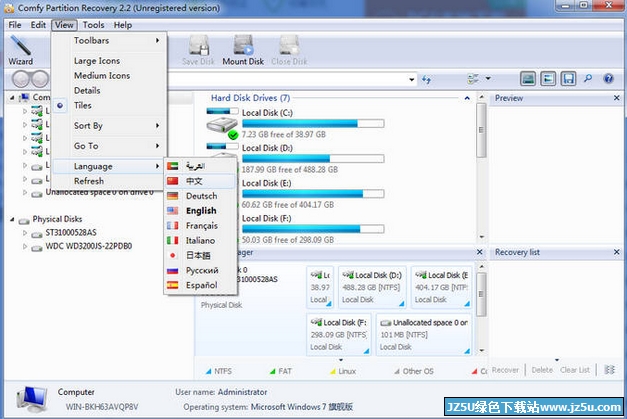Click the search magnifier icon
Image resolution: width=627 pixels, height=419 pixels.
tap(588, 78)
